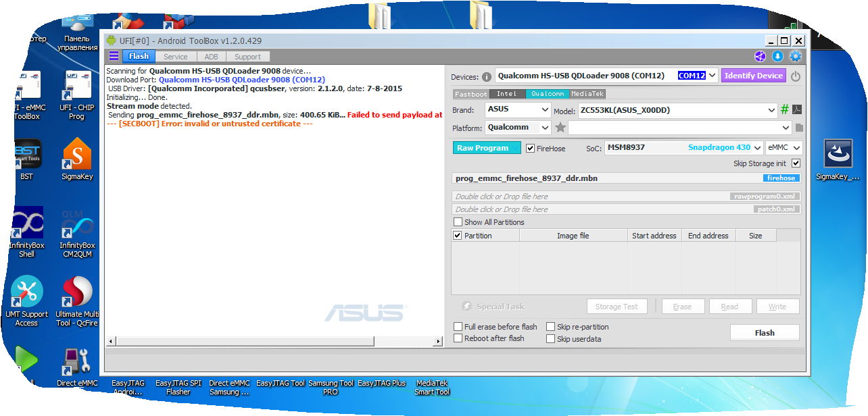This screenshot has height=416, width=868.
Task: Switch to the Service tab
Action: pos(176,57)
